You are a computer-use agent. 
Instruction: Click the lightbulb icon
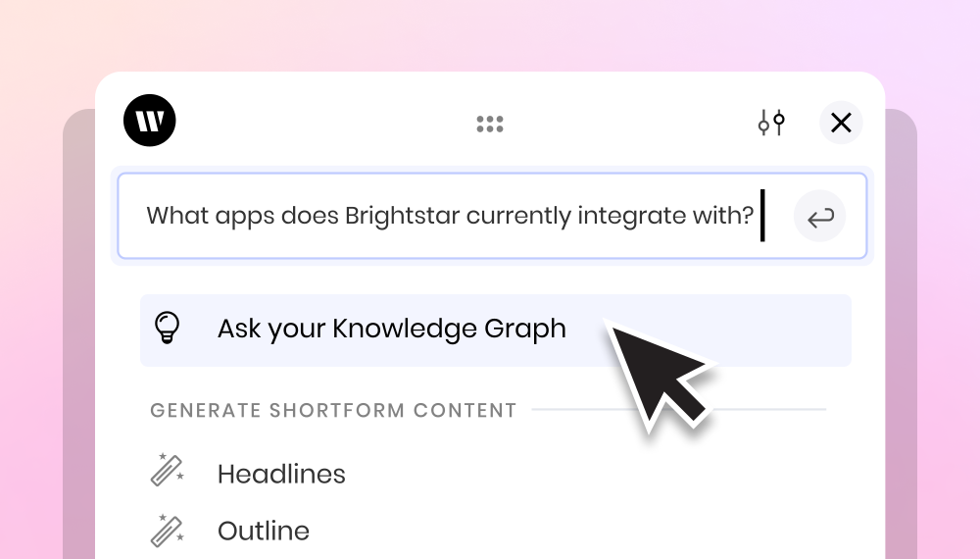click(x=168, y=328)
